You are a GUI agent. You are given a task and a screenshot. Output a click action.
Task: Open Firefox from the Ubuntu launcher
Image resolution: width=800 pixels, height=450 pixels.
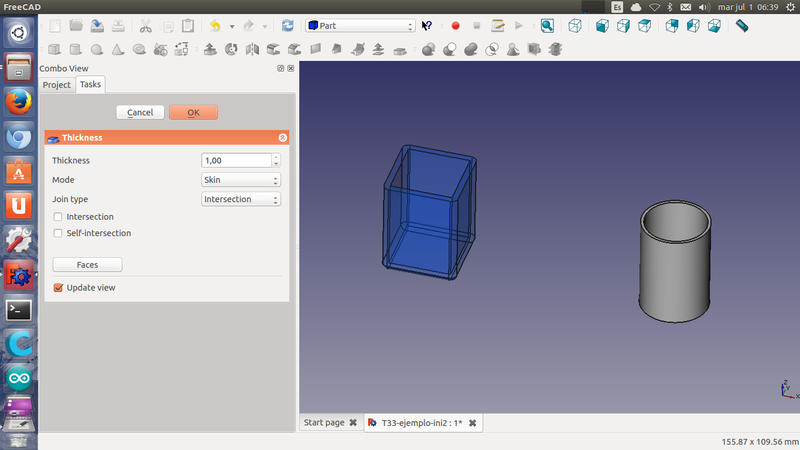click(x=18, y=101)
